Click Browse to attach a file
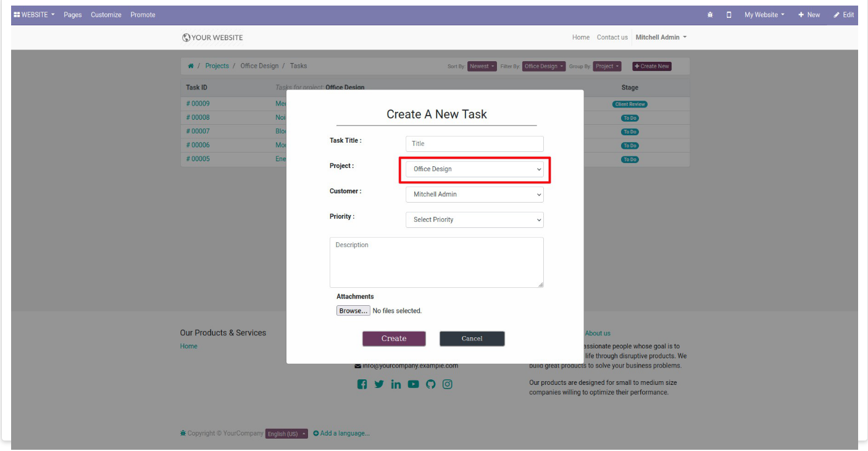868x451 pixels. [x=353, y=311]
